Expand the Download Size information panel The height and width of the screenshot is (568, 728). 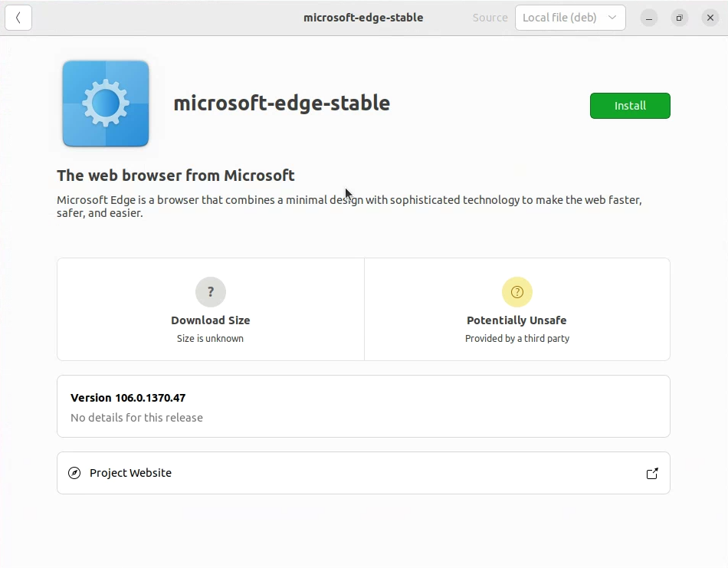(210, 310)
